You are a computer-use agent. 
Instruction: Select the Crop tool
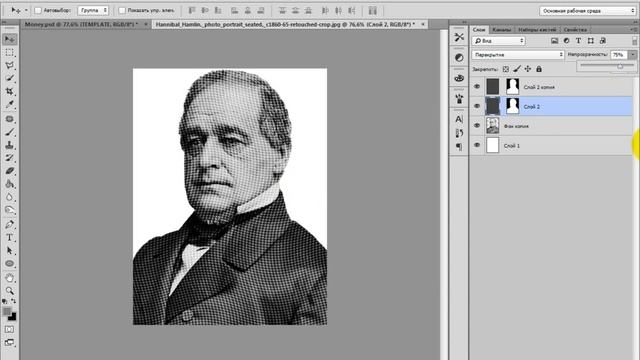click(x=10, y=91)
